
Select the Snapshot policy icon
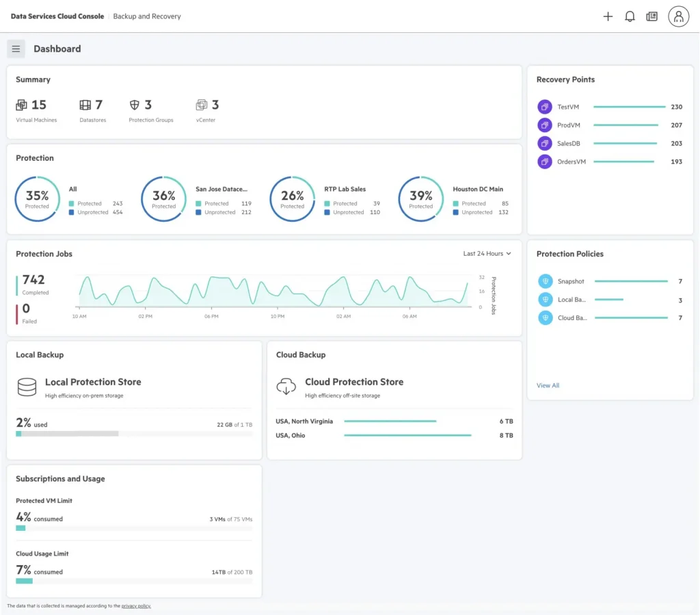click(545, 281)
